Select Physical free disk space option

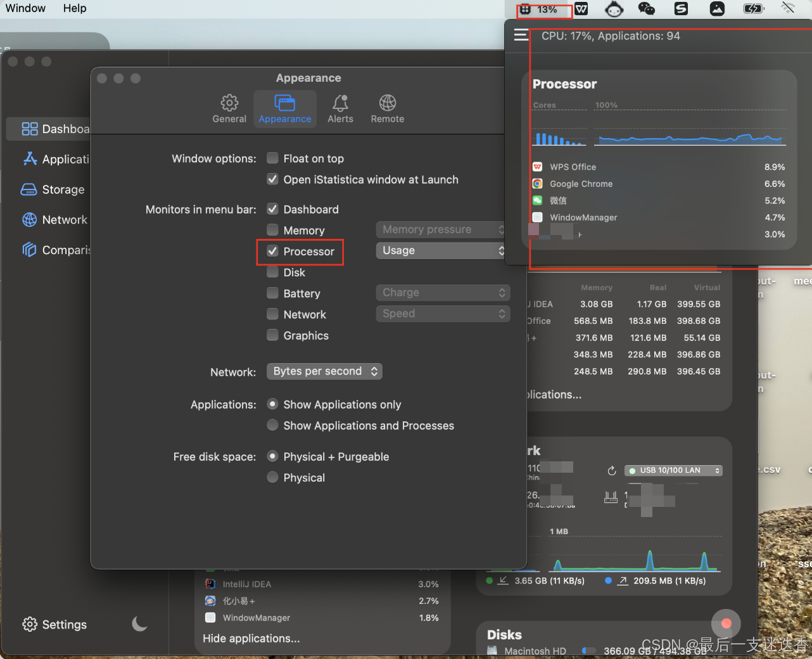[272, 477]
